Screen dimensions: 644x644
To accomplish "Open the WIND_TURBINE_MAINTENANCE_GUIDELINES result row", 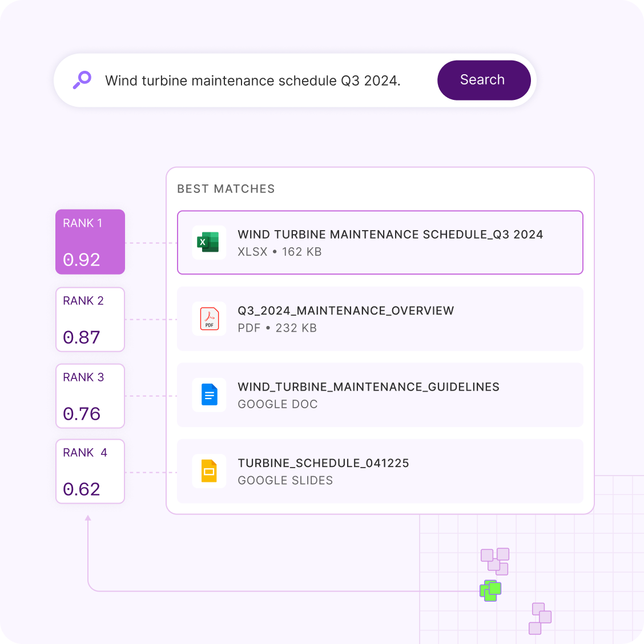I will pyautogui.click(x=380, y=395).
